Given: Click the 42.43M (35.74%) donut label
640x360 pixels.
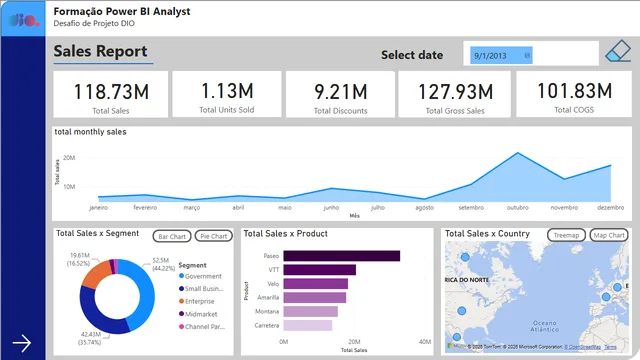Looking at the screenshot, I should pyautogui.click(x=90, y=338).
